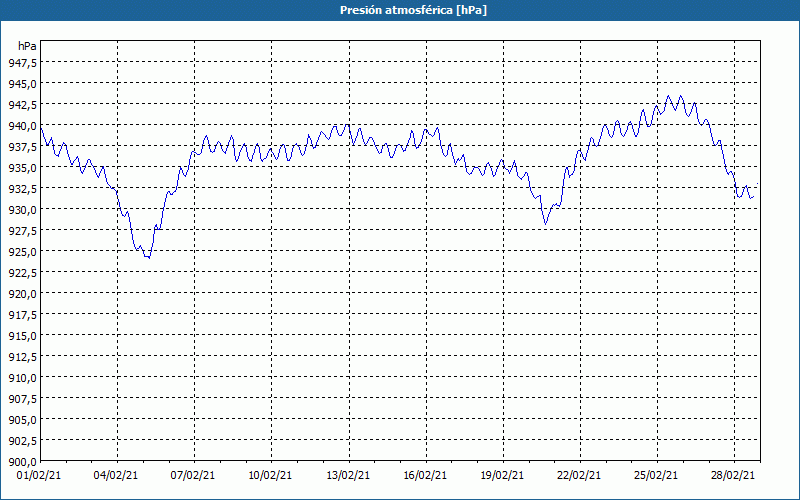Click the 920,0 y-axis label
Screen dimensions: 800x500
(x=22, y=293)
